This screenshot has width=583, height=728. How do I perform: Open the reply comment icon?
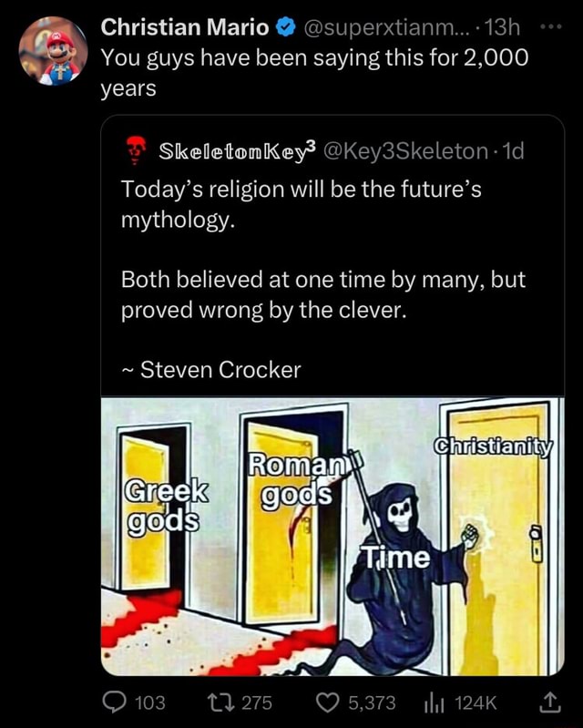click(114, 702)
